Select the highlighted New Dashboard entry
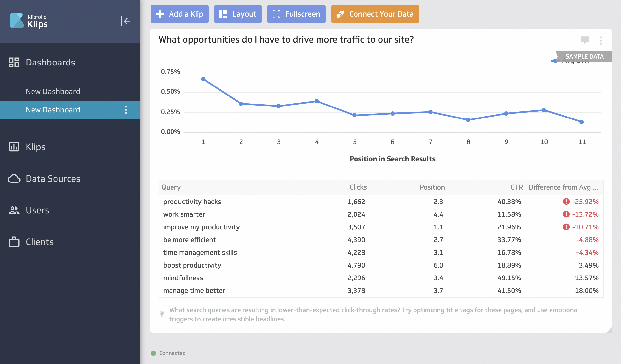Image resolution: width=621 pixels, height=364 pixels. 53,109
